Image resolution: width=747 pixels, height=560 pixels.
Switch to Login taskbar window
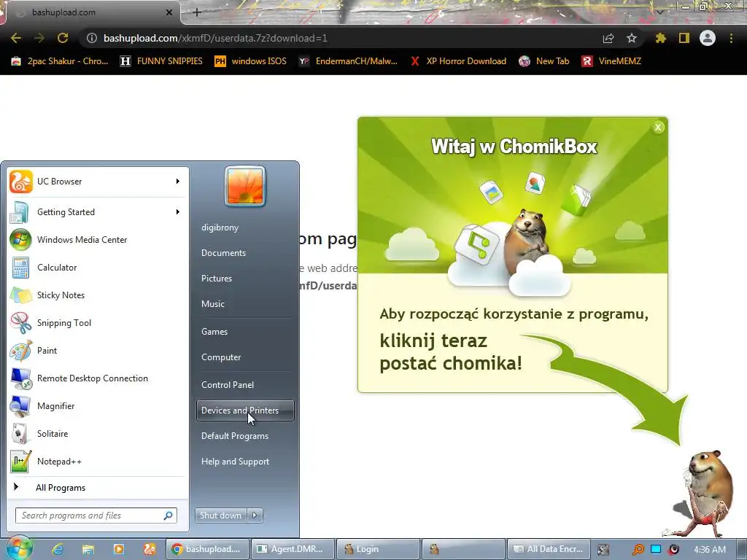tap(378, 549)
